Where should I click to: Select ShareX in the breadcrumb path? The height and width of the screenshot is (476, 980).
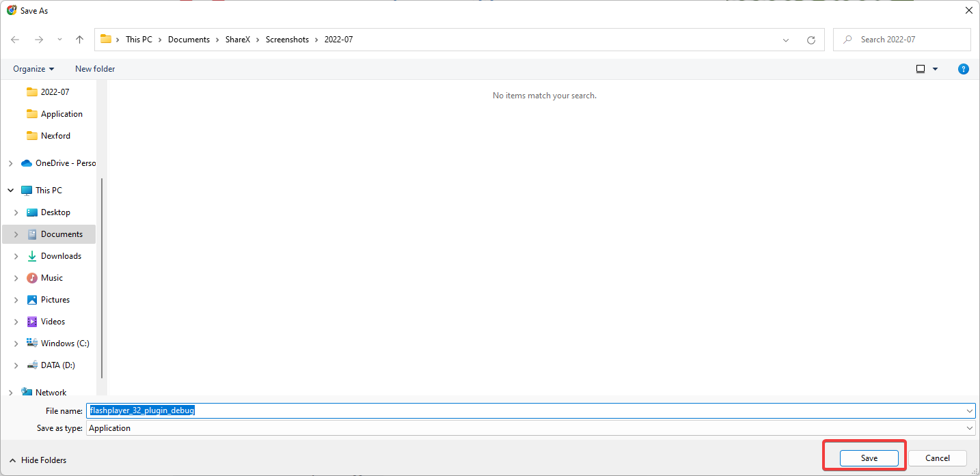pos(238,40)
